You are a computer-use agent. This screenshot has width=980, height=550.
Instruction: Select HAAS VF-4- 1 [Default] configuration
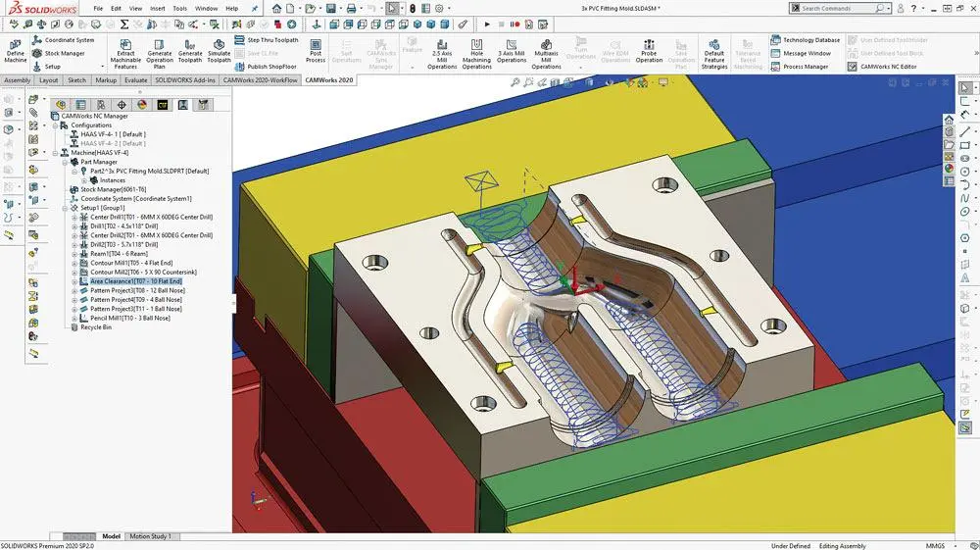113,134
